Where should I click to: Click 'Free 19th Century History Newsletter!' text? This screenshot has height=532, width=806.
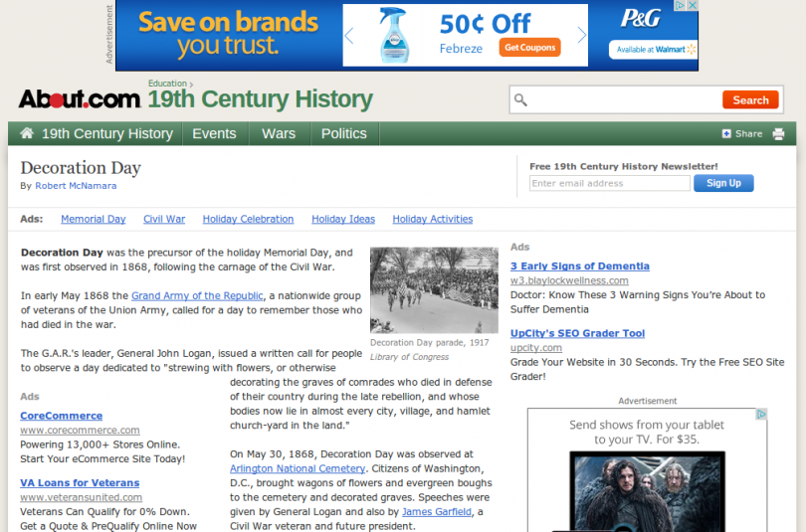click(x=624, y=166)
